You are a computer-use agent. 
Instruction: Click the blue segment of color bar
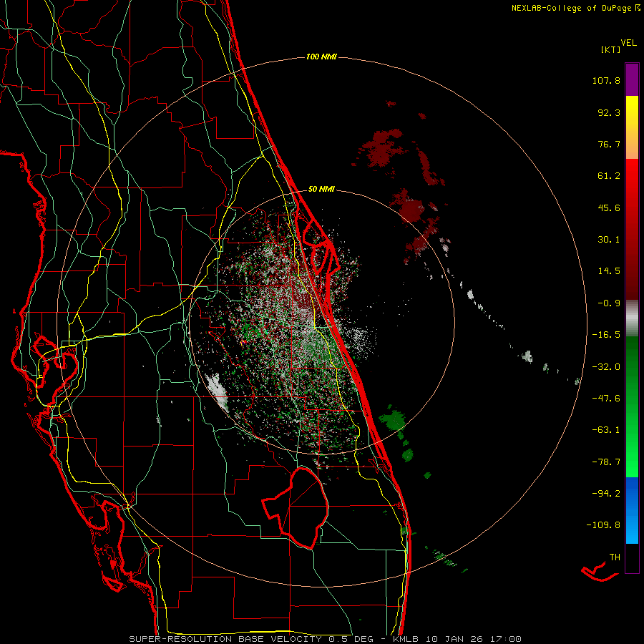(x=632, y=510)
